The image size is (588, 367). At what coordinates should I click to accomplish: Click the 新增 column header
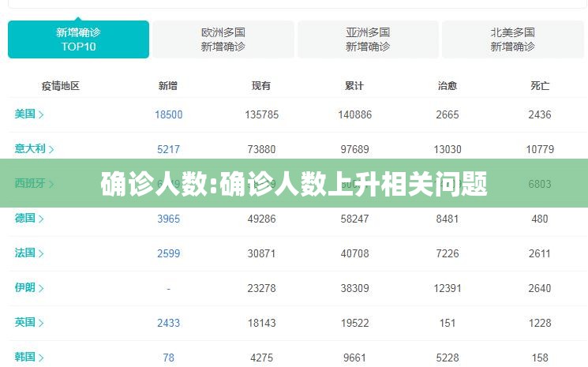pyautogui.click(x=167, y=86)
